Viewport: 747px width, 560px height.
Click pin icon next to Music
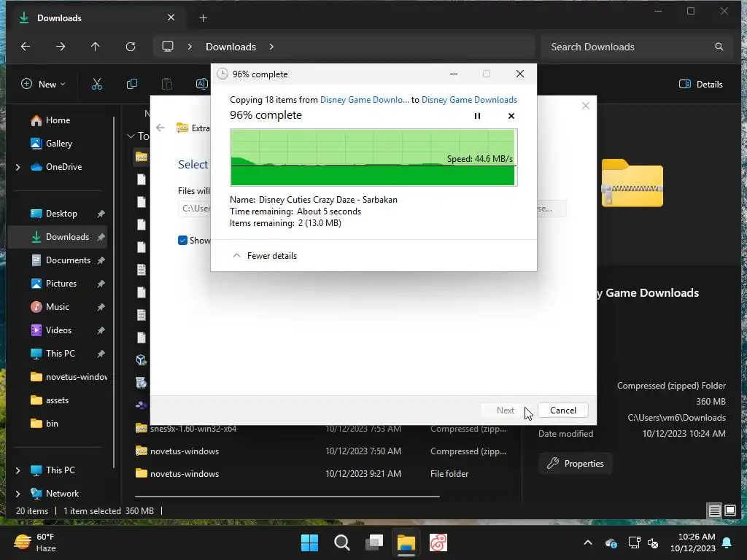[101, 307]
